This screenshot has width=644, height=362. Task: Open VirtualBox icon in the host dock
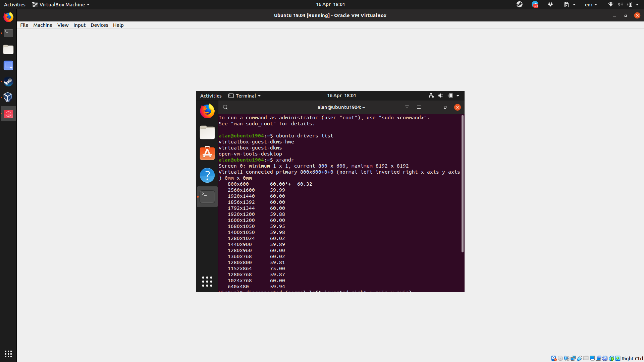coord(8,98)
